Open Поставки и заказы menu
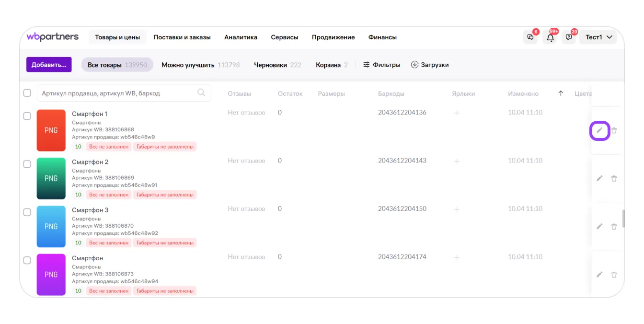The image size is (644, 324). click(182, 37)
